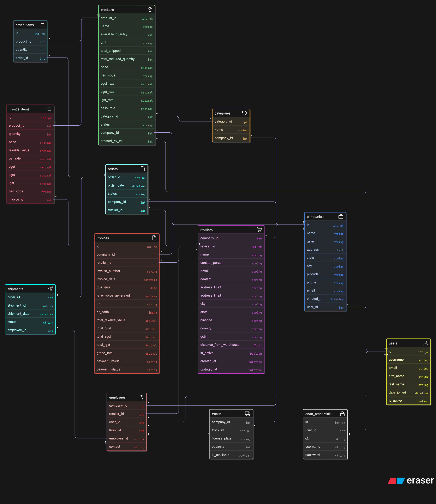The image size is (436, 504).
Task: Click the lock icon on odoo_credentials table
Action: [342, 414]
